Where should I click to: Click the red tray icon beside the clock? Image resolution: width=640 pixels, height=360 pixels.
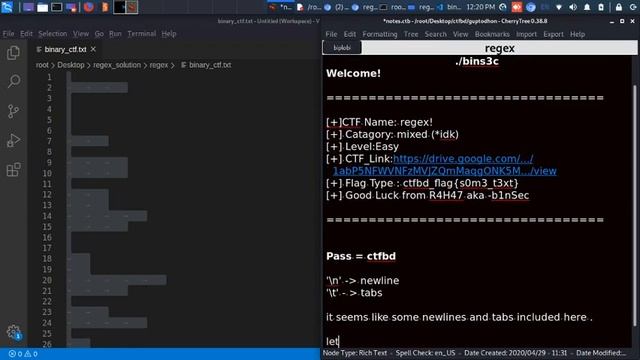[517, 7]
